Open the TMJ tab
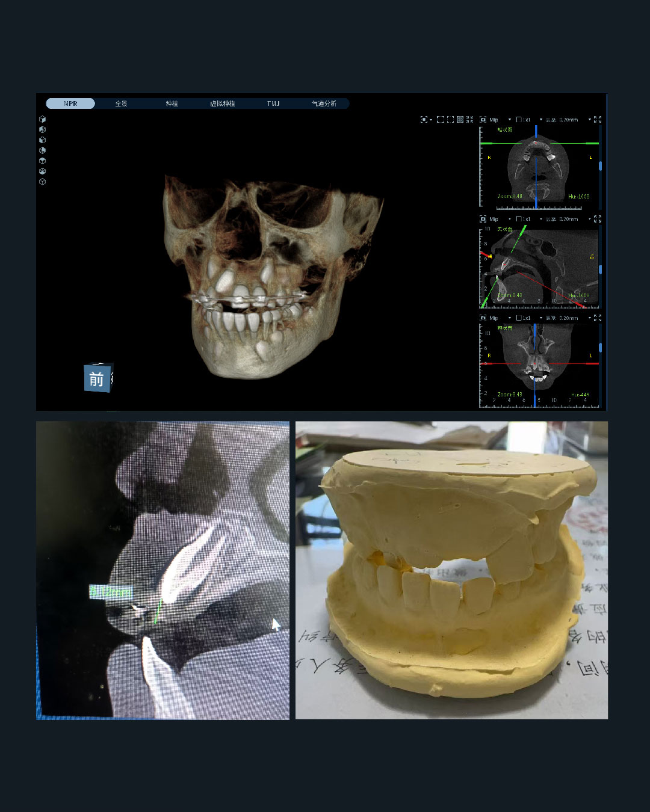 click(x=273, y=103)
